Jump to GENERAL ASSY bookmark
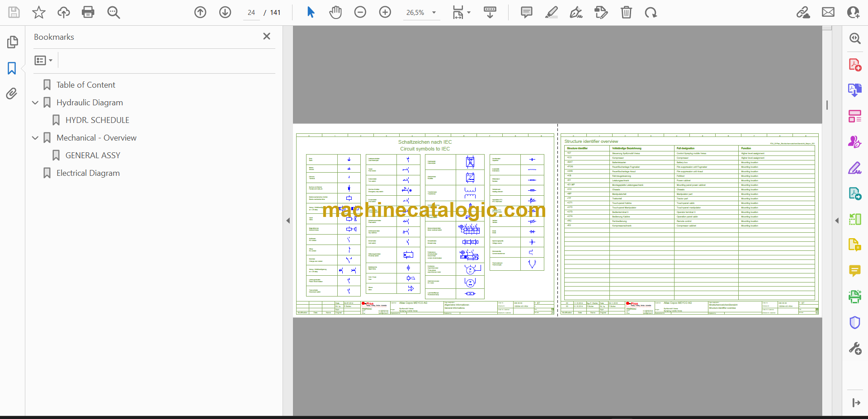868x419 pixels. tap(93, 155)
